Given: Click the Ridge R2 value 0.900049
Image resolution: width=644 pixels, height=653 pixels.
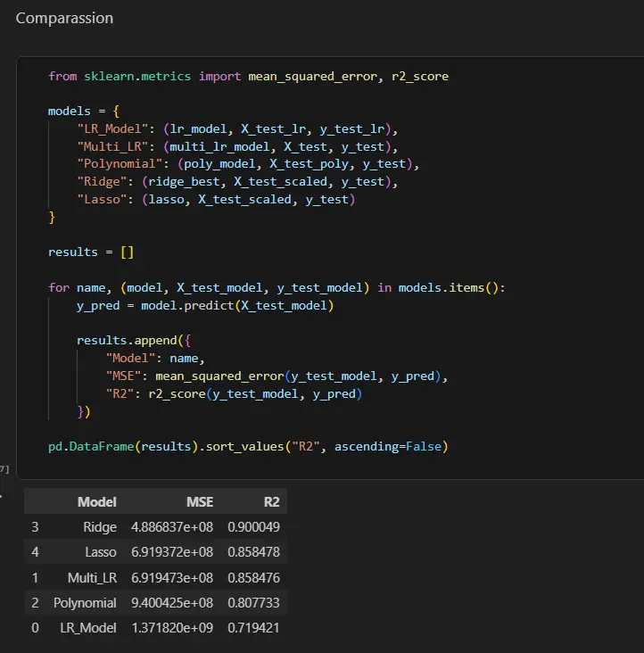Looking at the screenshot, I should (x=253, y=527).
